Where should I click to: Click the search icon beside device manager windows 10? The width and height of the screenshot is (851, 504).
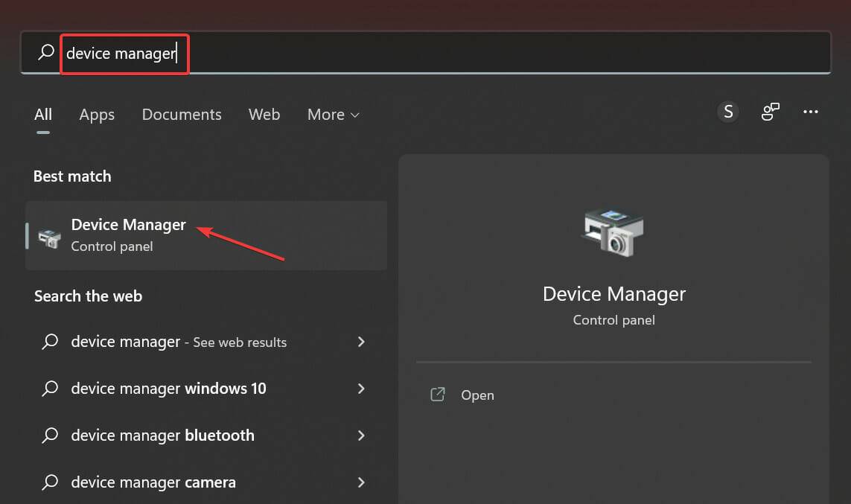click(50, 388)
